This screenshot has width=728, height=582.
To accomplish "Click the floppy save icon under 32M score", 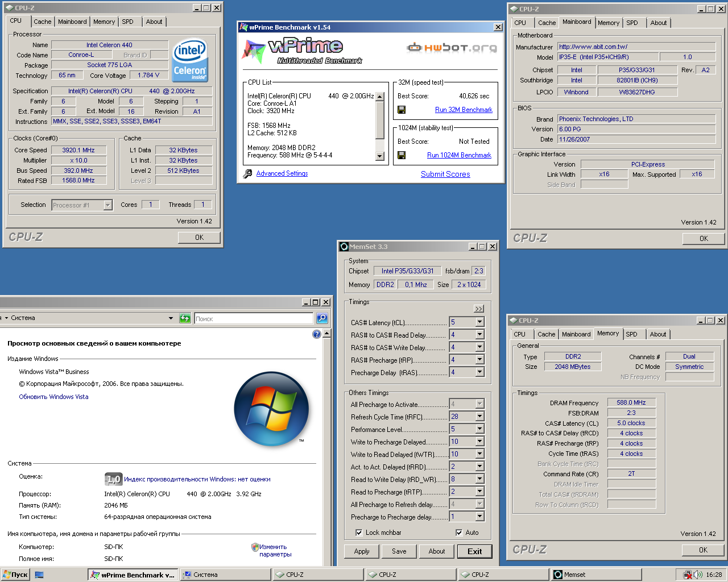I will 402,110.
